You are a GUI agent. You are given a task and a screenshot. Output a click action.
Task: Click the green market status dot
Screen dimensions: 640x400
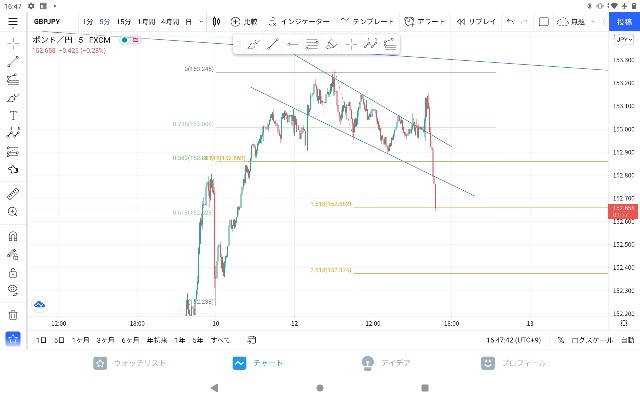[x=124, y=40]
